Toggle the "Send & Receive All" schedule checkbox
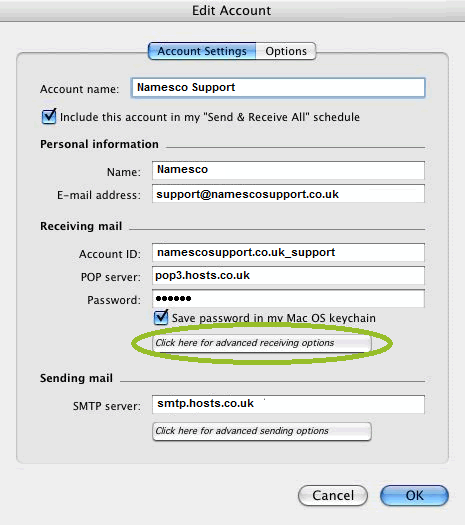This screenshot has height=525, width=465. pos(49,117)
